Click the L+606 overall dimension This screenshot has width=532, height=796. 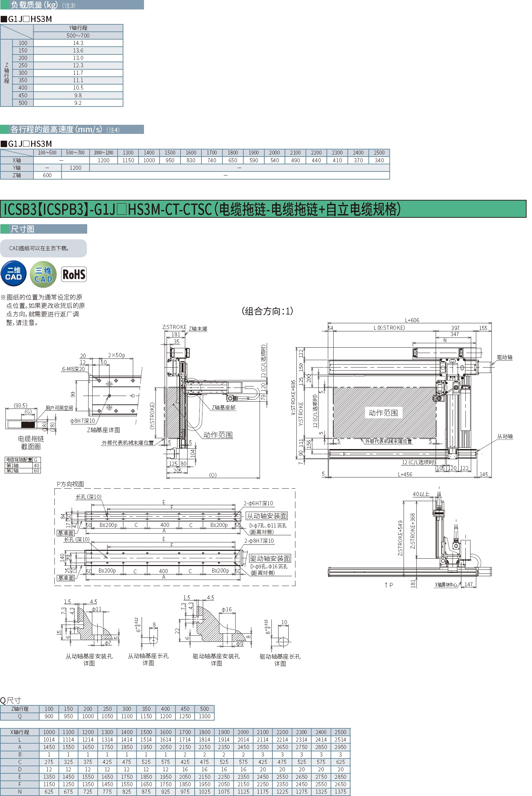[x=412, y=320]
